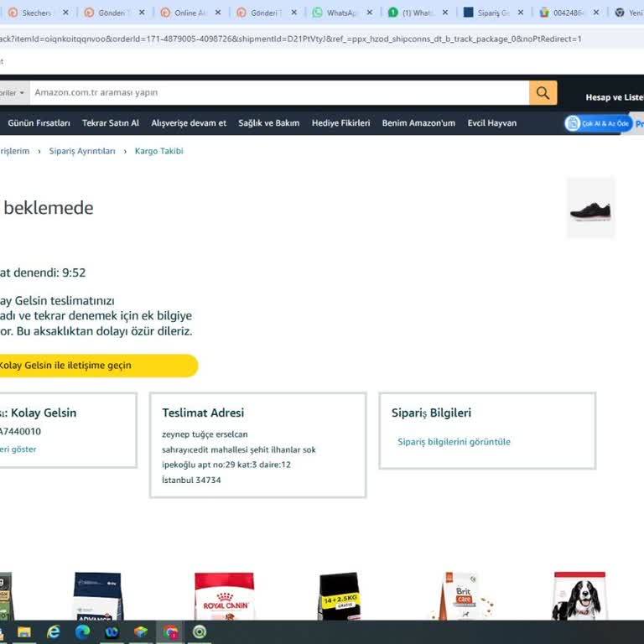Image resolution: width=644 pixels, height=644 pixels.
Task: Click the orange search magnifier button
Action: 543,93
